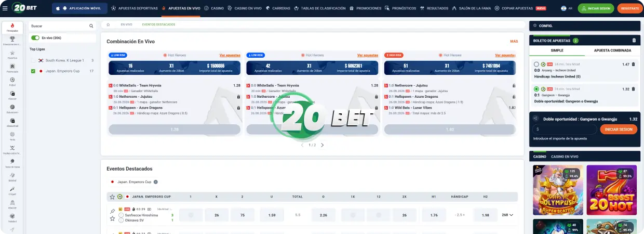
Task: Click the search magnifier icon
Action: (91, 25)
